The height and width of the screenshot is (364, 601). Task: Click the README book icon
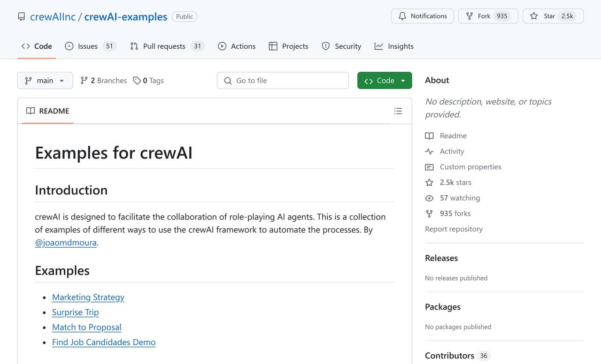point(31,111)
